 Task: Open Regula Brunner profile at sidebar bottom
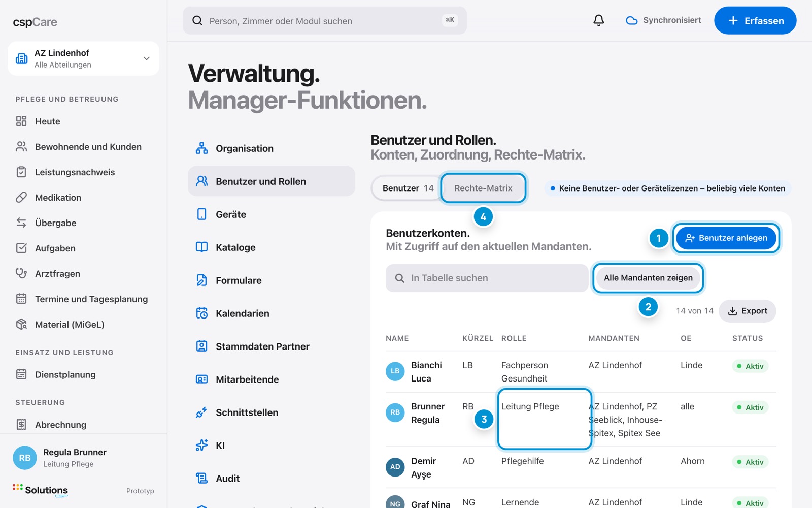83,458
